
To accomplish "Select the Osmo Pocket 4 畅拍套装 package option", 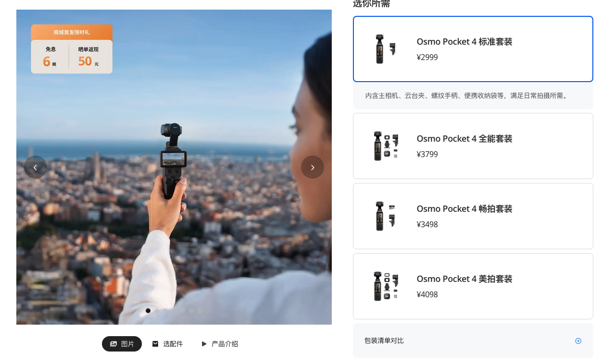I will click(473, 216).
